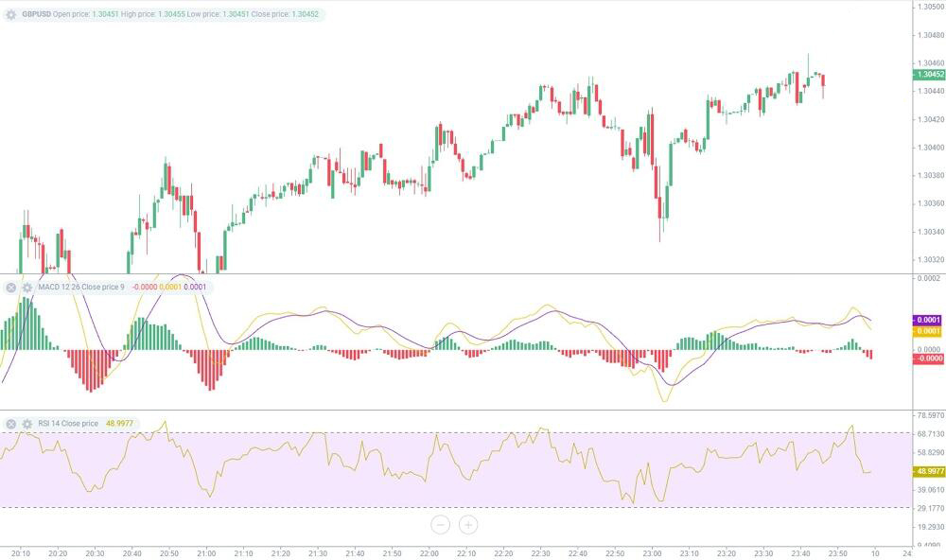Click the GBPUSD symbol label
The image size is (946, 560).
36,15
